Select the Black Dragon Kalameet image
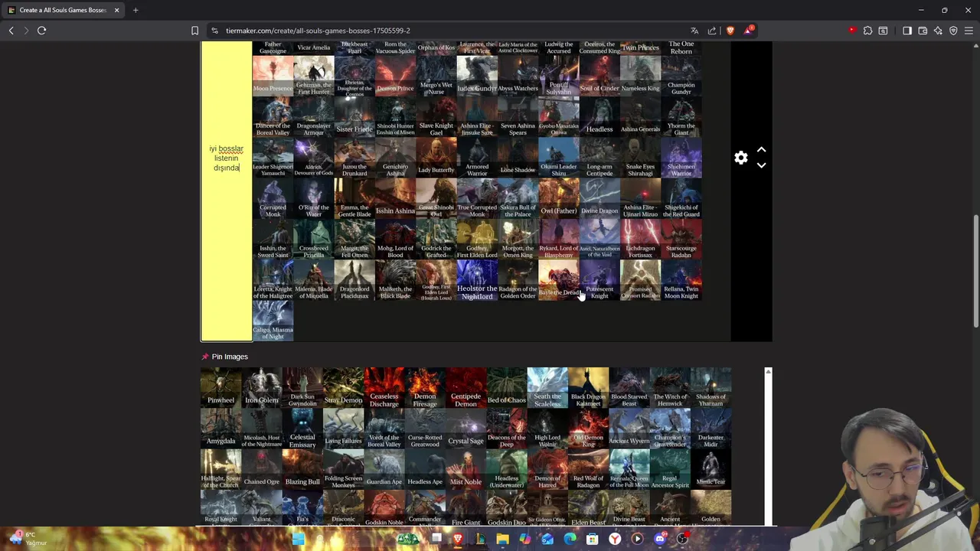 (x=588, y=387)
